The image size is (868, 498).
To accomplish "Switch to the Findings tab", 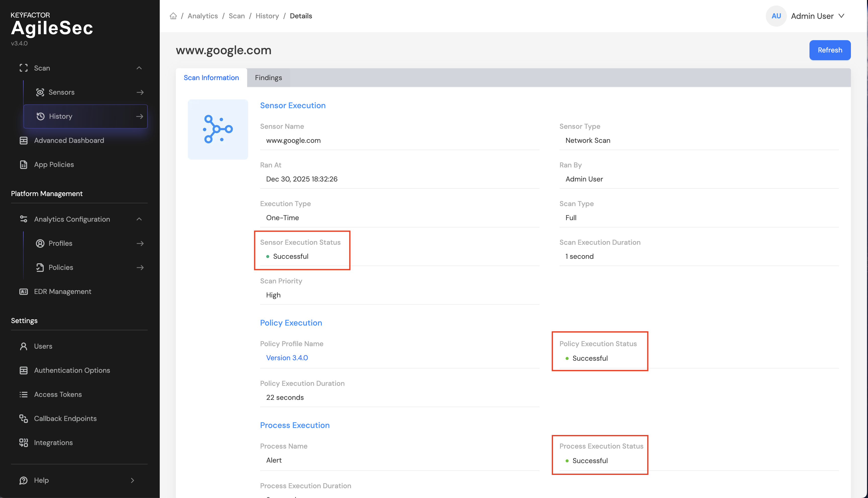I will [268, 78].
